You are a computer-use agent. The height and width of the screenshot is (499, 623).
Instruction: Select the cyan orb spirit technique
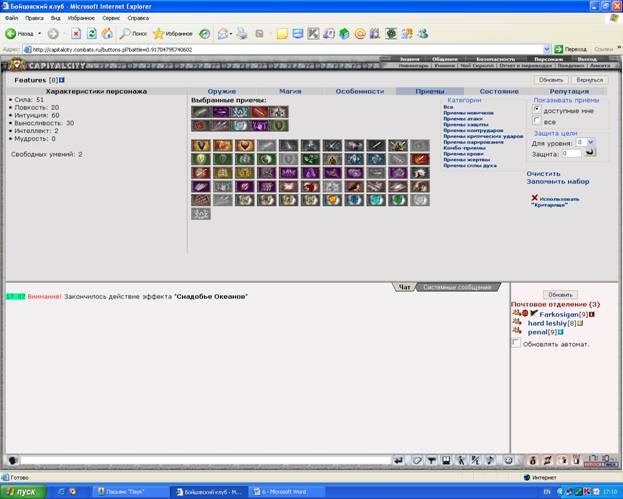click(376, 200)
